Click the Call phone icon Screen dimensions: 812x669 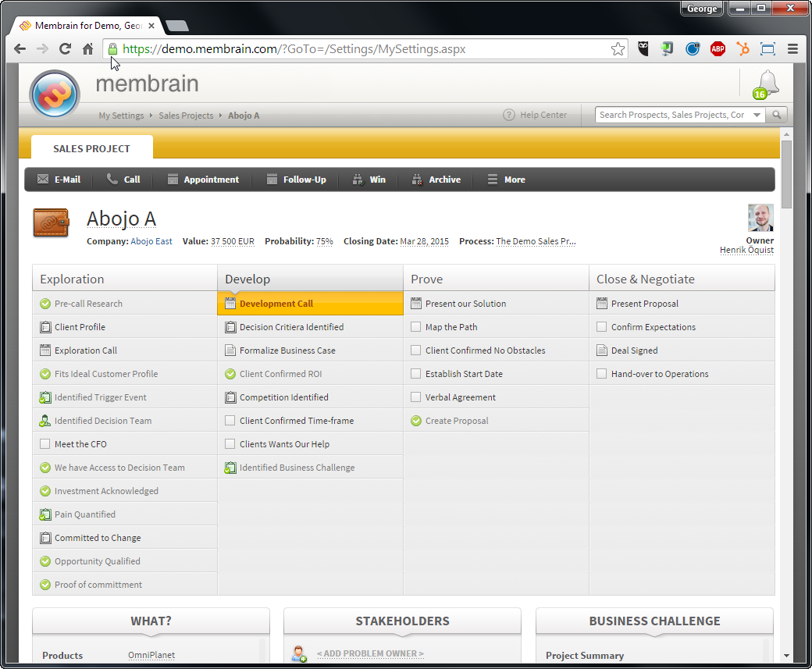tap(112, 180)
